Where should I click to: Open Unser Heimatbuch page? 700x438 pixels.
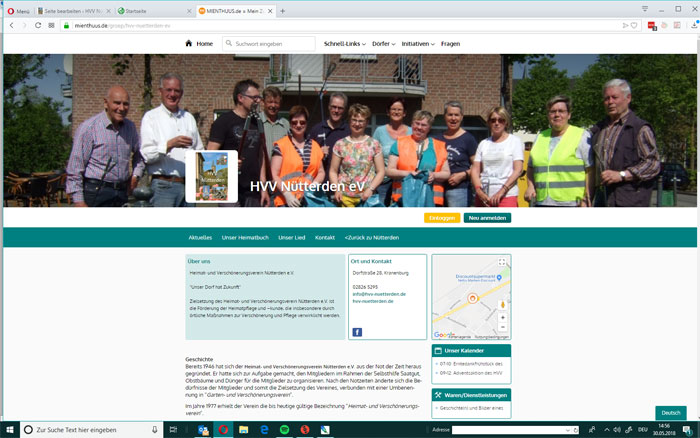[245, 238]
